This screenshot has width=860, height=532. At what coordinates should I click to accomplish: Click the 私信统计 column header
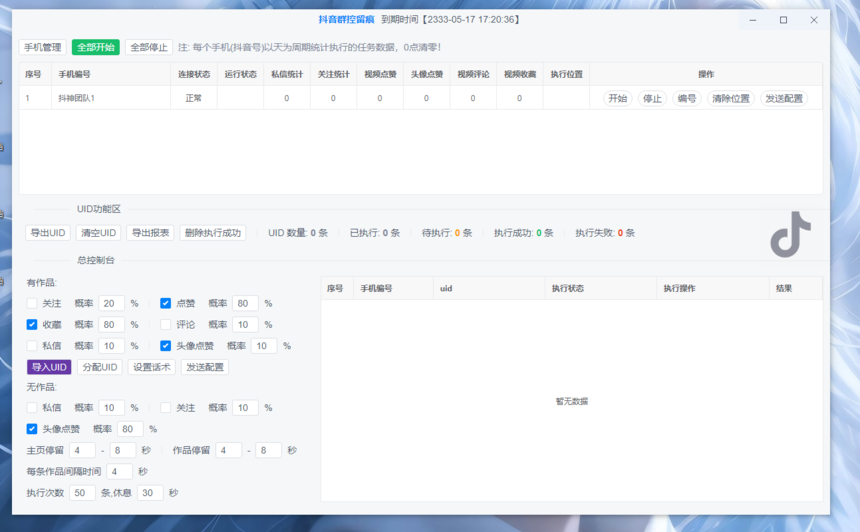tap(287, 74)
